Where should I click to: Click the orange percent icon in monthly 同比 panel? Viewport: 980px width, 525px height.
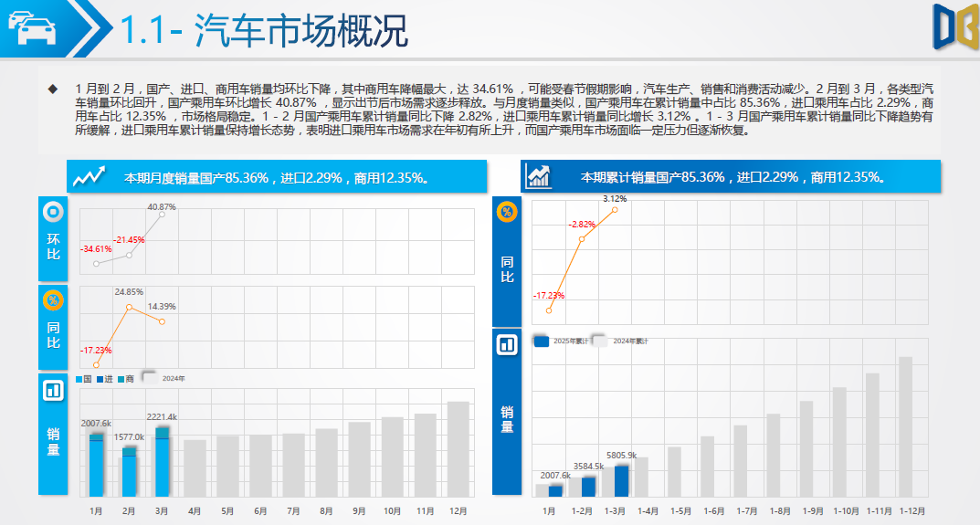pyautogui.click(x=53, y=300)
